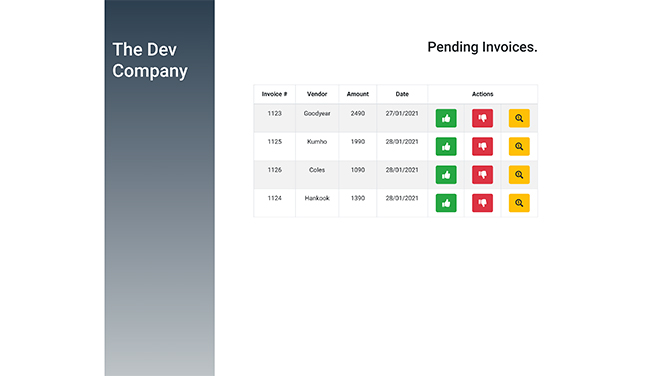650x376 pixels.
Task: Click the Pending Invoices heading
Action: coord(483,47)
